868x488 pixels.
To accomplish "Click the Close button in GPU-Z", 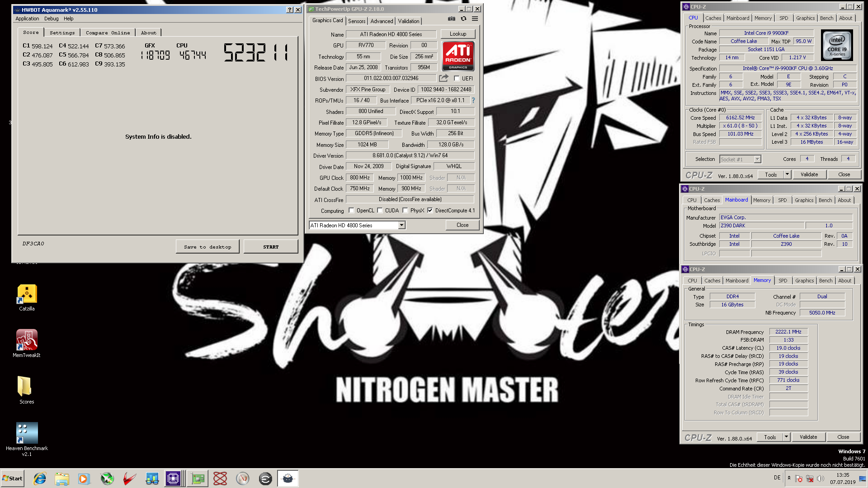I will (x=462, y=225).
